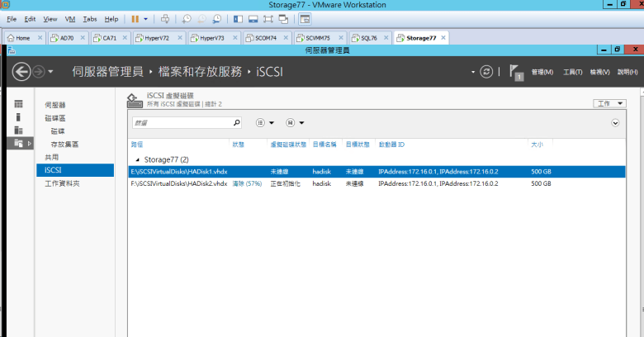
Task: Click the All Servers icon in sidebar
Action: tap(18, 131)
